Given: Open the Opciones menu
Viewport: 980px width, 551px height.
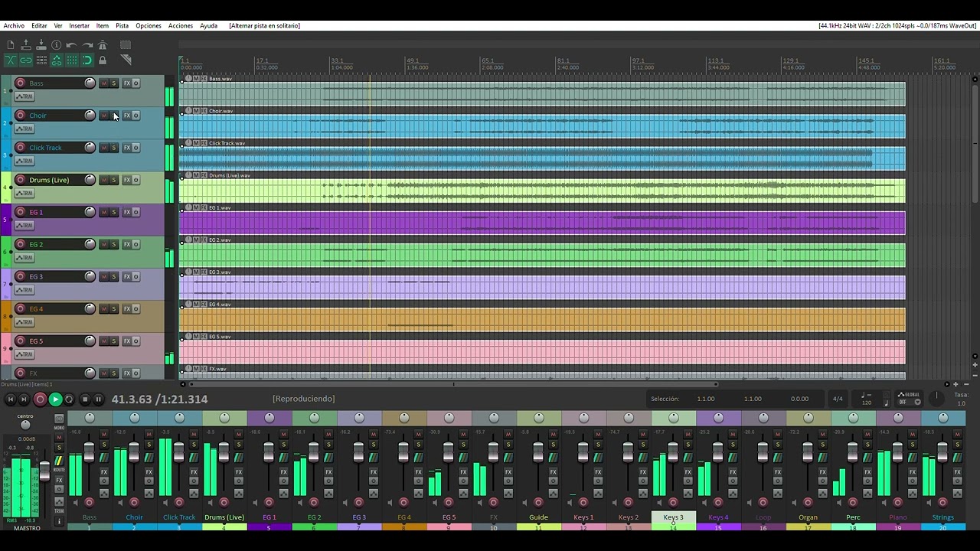Looking at the screenshot, I should point(149,26).
